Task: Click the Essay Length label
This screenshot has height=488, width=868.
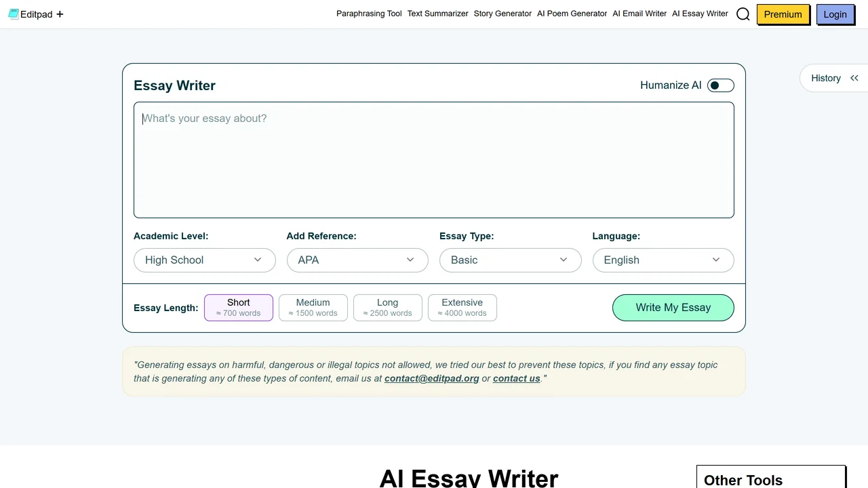Action: click(166, 308)
